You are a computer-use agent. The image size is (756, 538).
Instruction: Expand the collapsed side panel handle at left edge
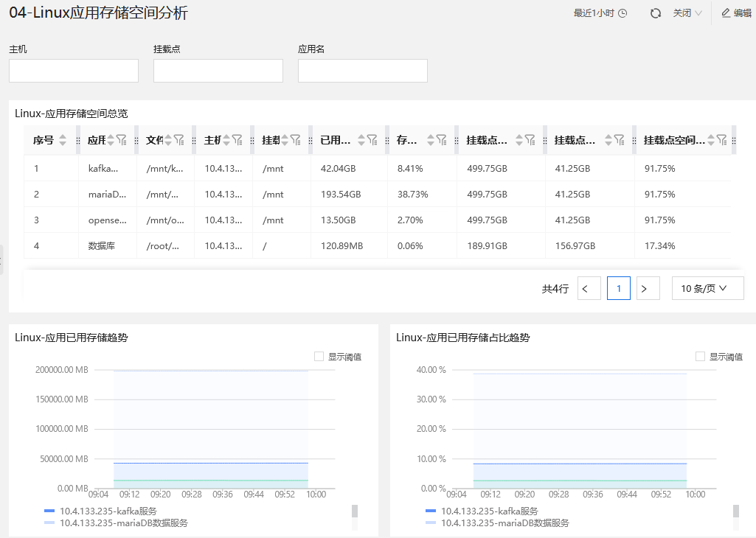pyautogui.click(x=1, y=259)
